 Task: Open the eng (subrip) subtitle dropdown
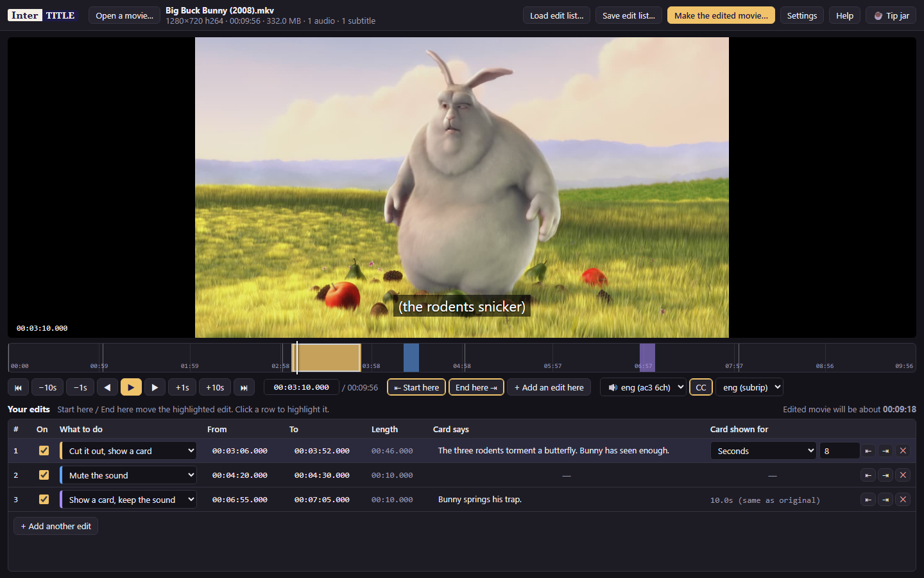click(749, 387)
